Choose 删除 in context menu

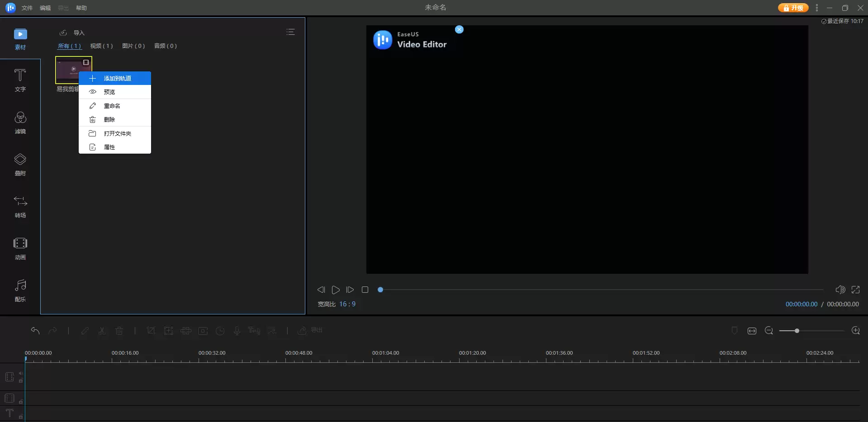[115, 119]
